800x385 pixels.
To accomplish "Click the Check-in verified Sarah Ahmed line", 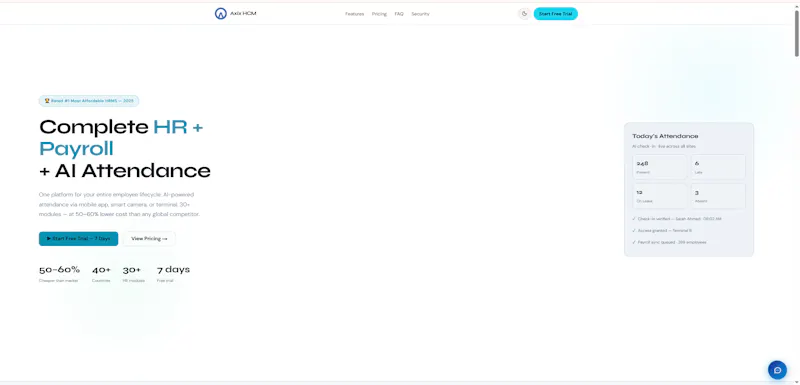I will (x=677, y=219).
